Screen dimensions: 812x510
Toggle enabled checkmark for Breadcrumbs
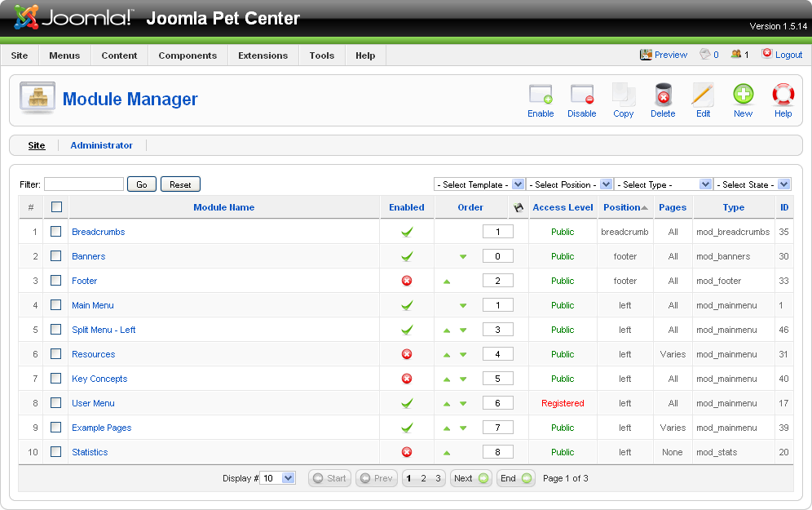(407, 232)
